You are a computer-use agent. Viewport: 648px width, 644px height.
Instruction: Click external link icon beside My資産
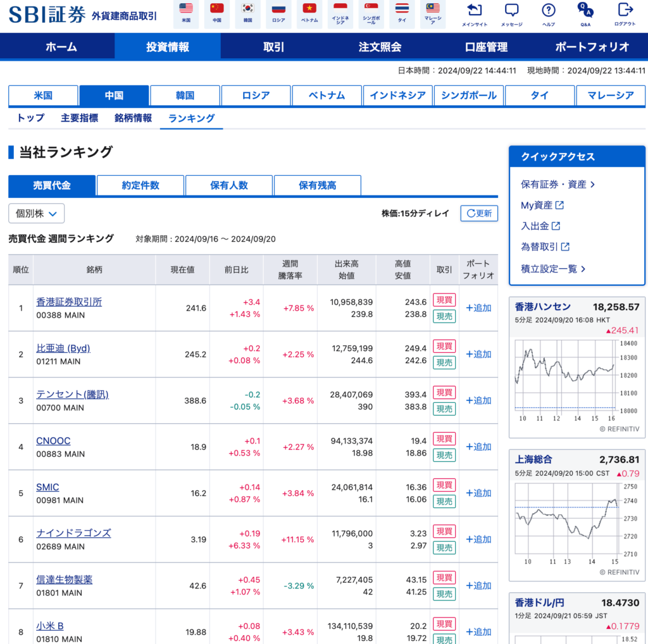tap(559, 205)
